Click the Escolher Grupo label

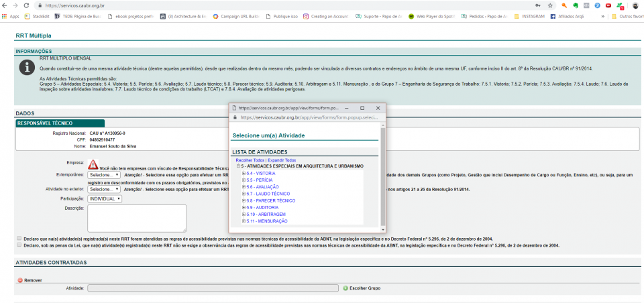[365, 288]
